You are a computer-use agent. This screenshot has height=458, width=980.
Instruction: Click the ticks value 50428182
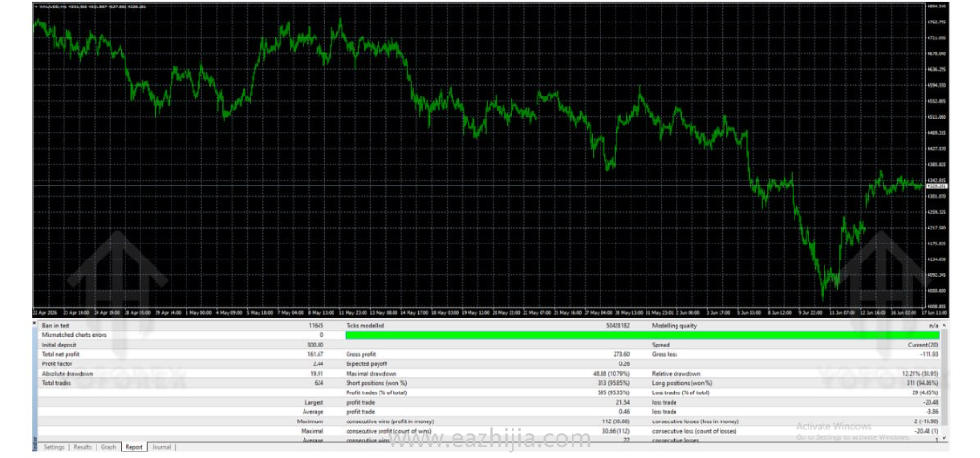[617, 326]
